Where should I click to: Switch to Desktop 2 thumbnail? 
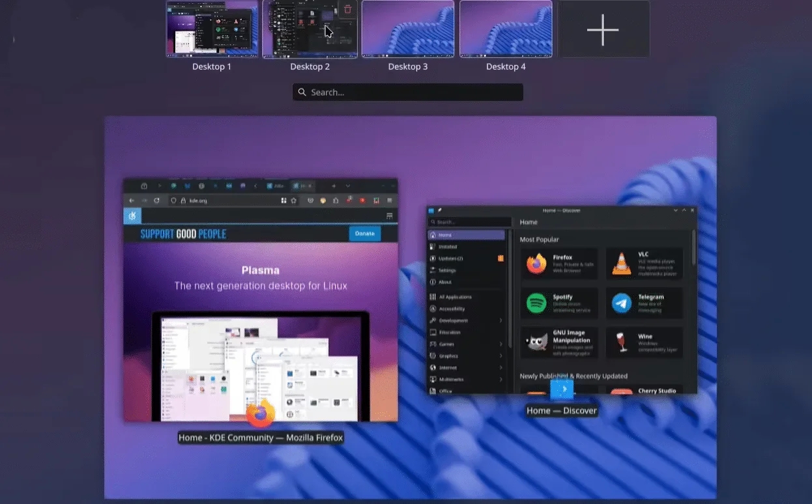click(310, 29)
